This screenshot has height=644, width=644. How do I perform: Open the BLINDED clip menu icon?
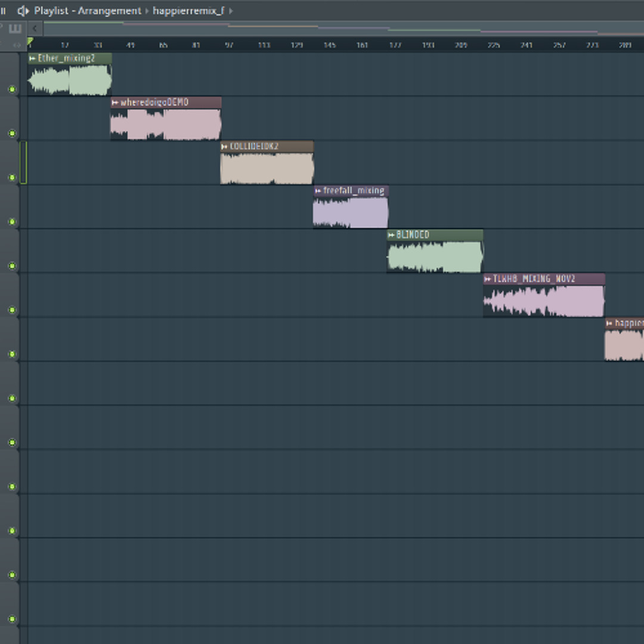click(x=391, y=235)
